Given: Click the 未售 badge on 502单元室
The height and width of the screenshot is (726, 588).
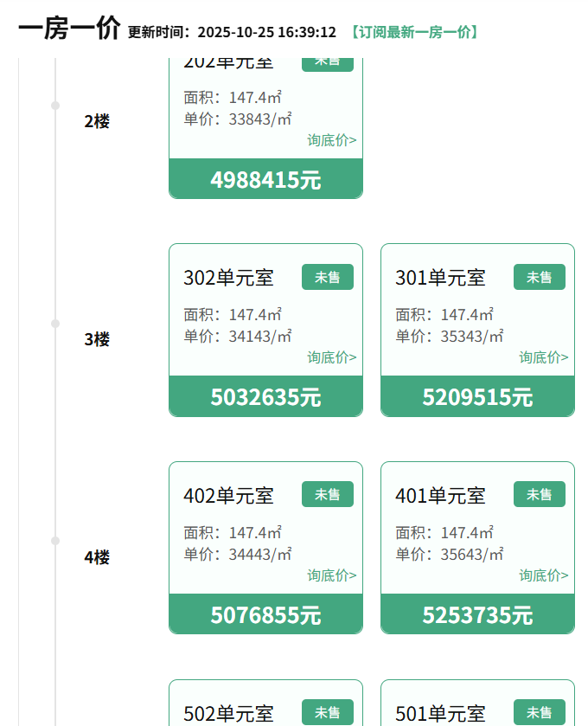Looking at the screenshot, I should click(x=327, y=712).
